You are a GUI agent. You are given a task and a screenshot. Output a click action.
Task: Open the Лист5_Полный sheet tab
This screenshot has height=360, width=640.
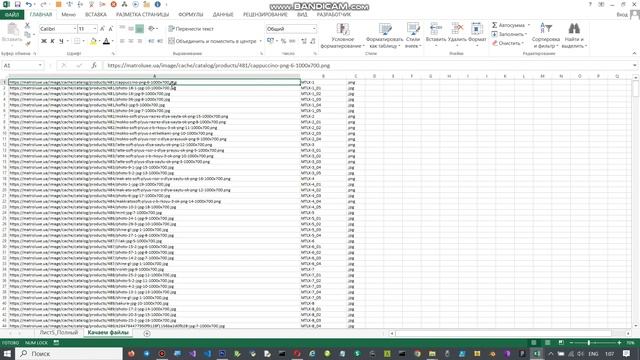coord(58,333)
